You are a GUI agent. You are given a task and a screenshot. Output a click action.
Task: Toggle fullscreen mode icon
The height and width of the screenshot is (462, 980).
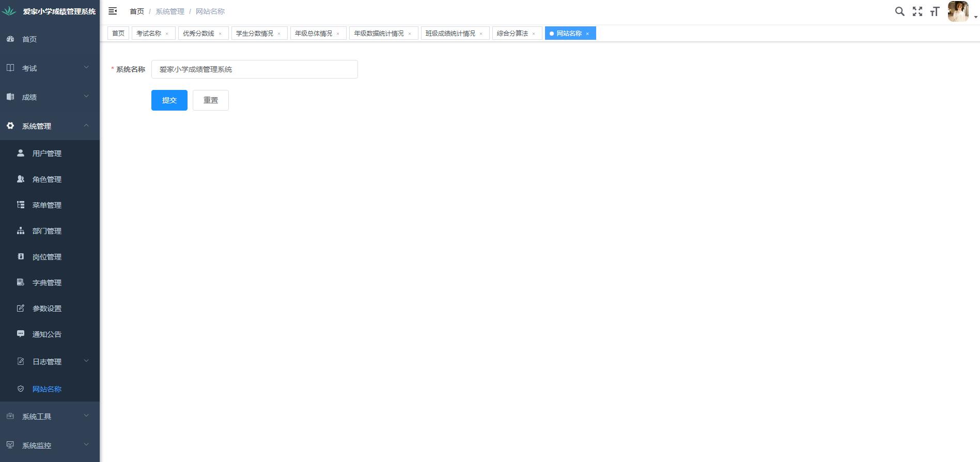(917, 11)
